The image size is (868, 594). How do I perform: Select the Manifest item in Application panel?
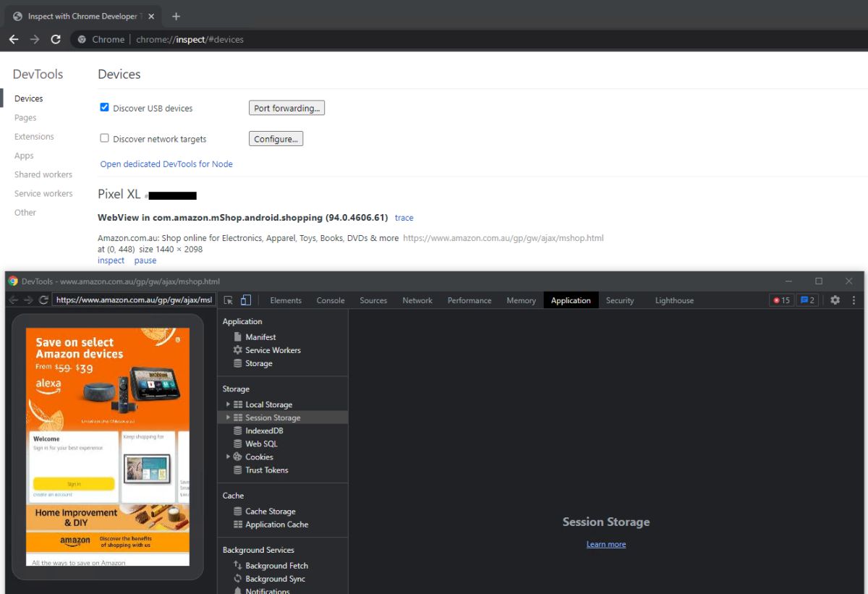[x=260, y=337]
